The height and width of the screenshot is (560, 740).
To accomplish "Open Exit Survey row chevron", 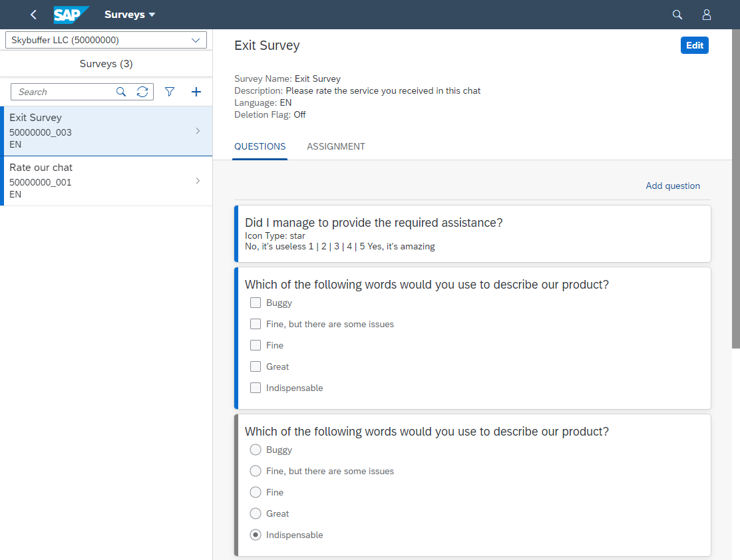I will [198, 130].
